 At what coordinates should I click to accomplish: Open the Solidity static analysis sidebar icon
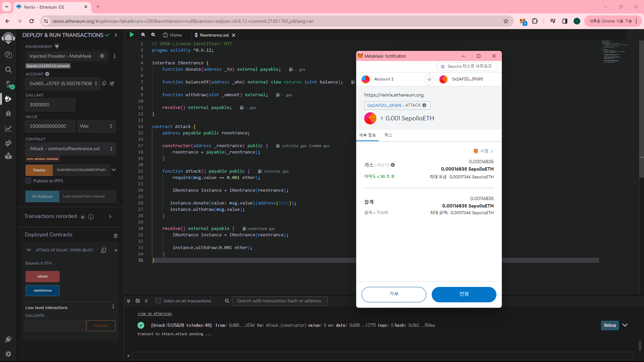(8, 128)
